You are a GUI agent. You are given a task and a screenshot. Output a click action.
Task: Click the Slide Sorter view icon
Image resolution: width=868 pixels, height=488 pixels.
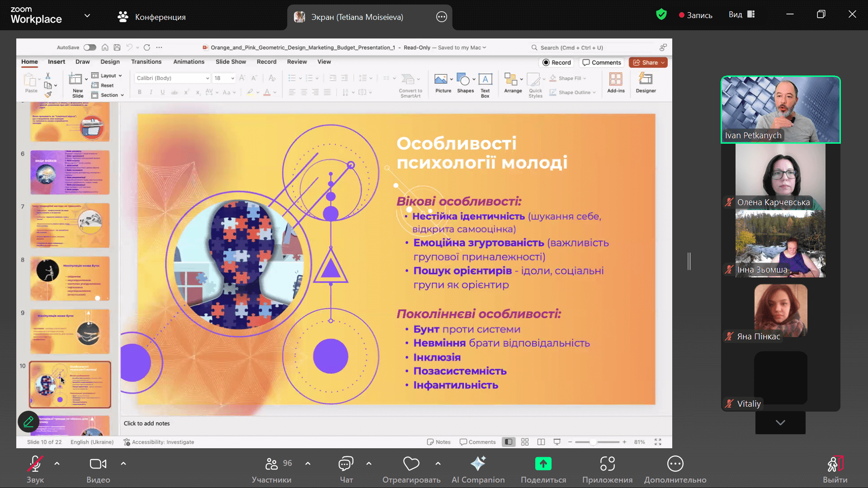(x=525, y=442)
